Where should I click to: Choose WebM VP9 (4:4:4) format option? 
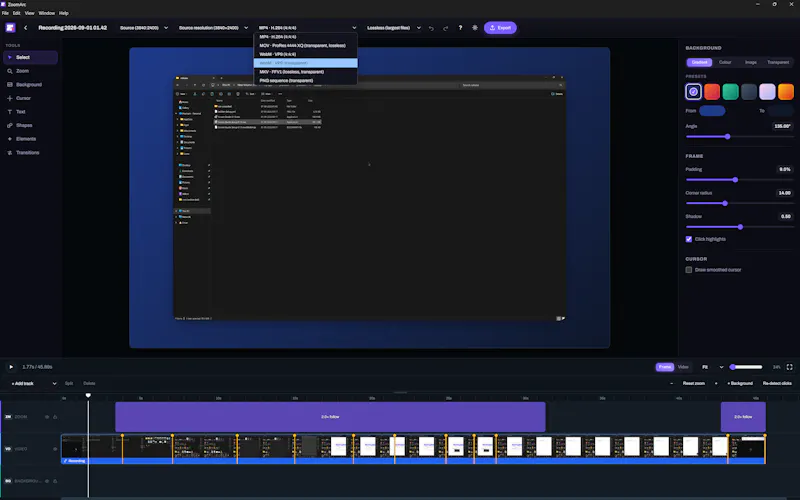tap(305, 54)
